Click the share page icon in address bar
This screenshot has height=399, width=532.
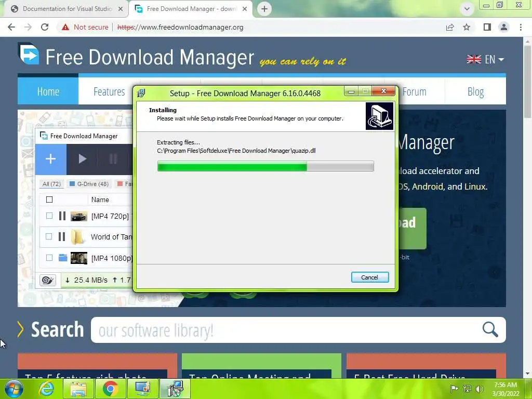pos(450,27)
